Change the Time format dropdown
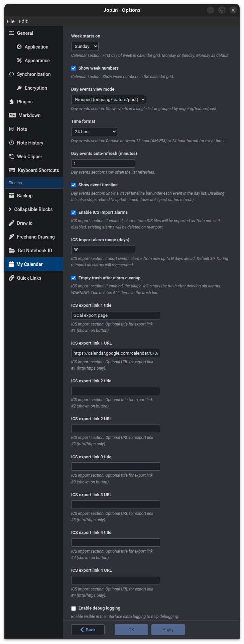The height and width of the screenshot is (644, 244). coord(94,131)
